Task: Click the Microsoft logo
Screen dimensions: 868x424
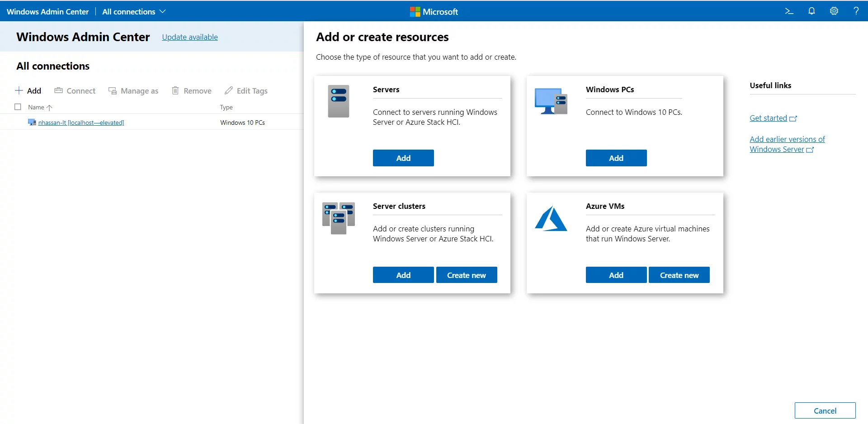Action: coord(434,12)
